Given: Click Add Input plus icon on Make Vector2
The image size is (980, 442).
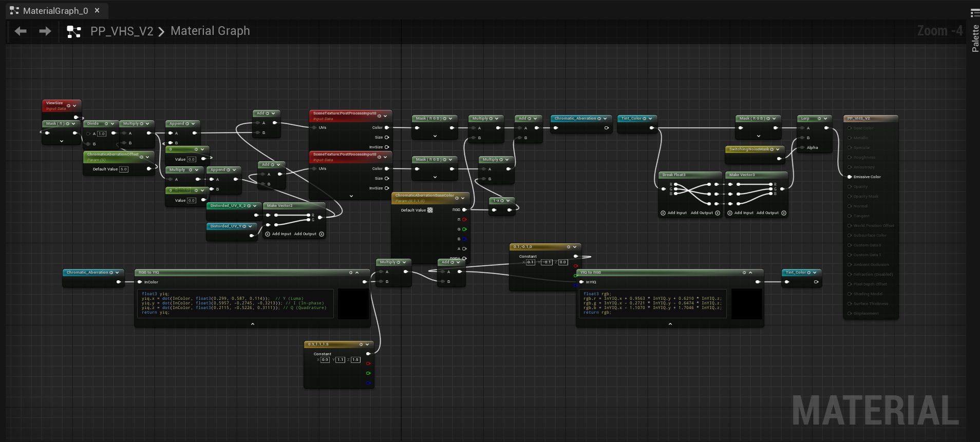Looking at the screenshot, I should pos(268,234).
